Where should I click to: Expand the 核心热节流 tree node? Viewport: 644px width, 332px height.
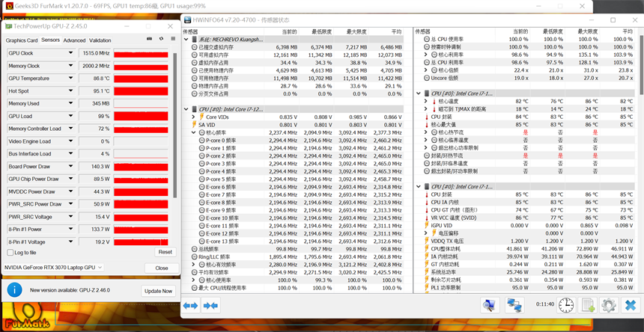[426, 132]
